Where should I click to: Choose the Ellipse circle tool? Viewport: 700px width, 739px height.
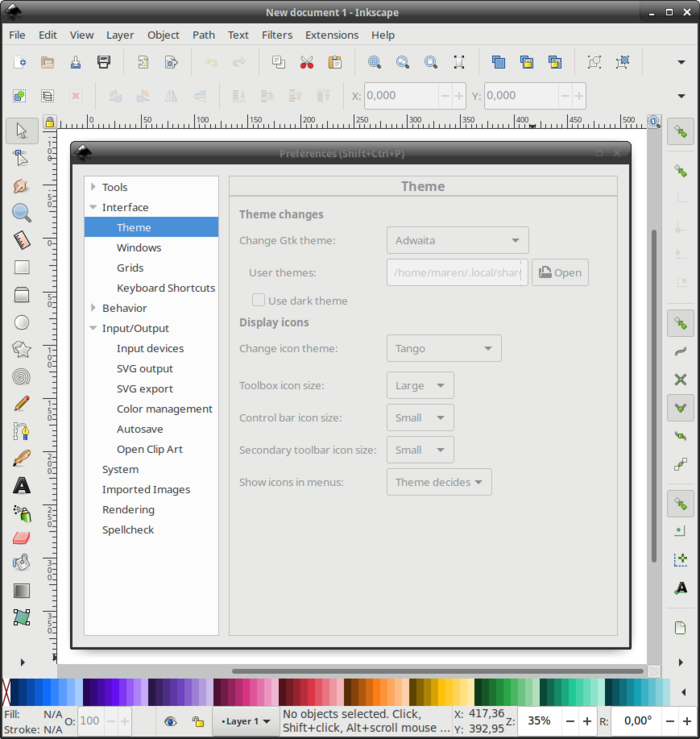[x=21, y=323]
